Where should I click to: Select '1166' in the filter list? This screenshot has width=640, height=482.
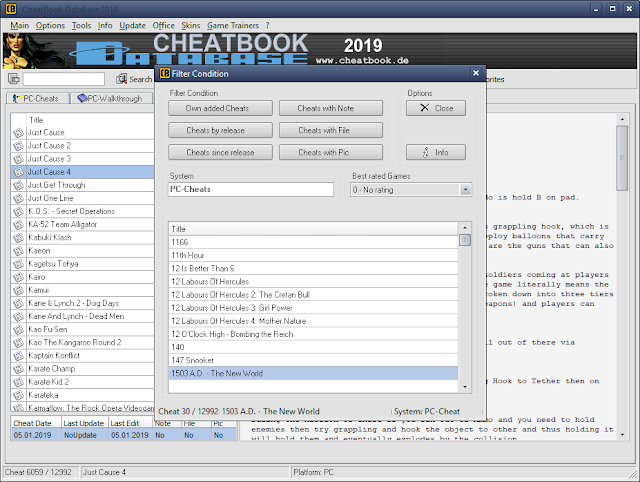pyautogui.click(x=313, y=242)
